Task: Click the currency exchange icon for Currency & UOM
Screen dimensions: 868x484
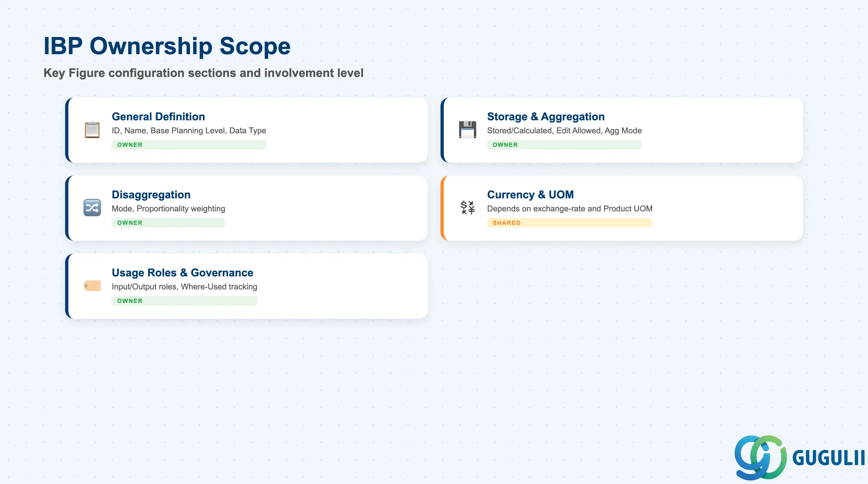Action: pyautogui.click(x=467, y=208)
